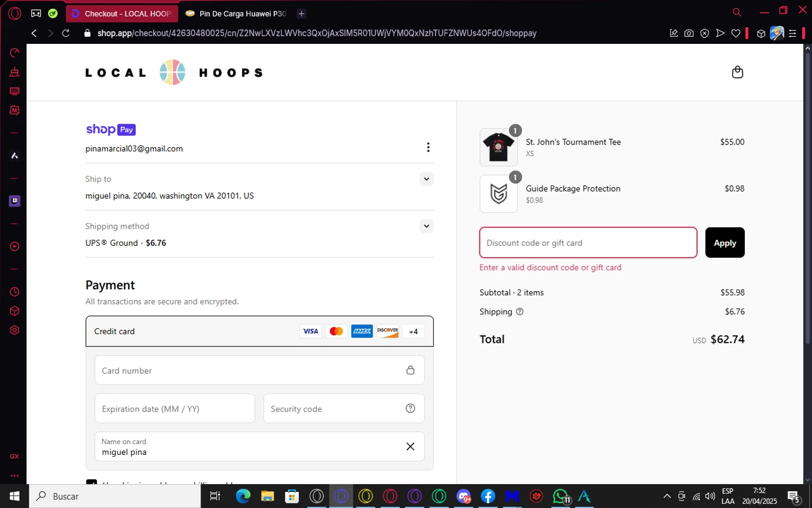Viewport: 812px width, 508px height.
Task: Open a new tab with plus button
Action: [302, 14]
